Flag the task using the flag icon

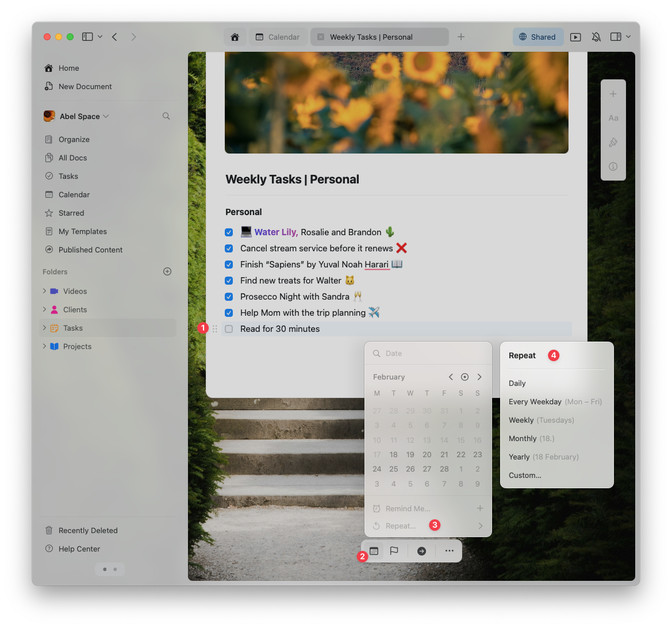click(x=394, y=550)
